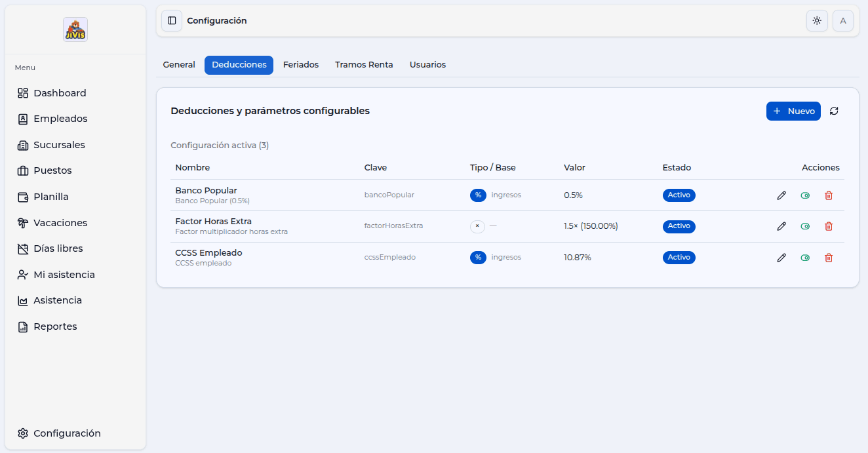Click 'Configuración activa (3)' label

pos(220,146)
